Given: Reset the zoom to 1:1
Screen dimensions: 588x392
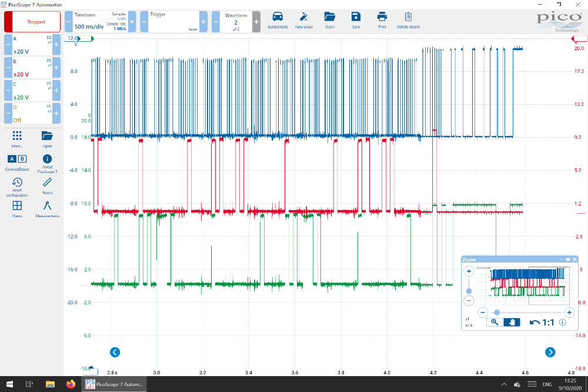Looking at the screenshot, I should (542, 322).
